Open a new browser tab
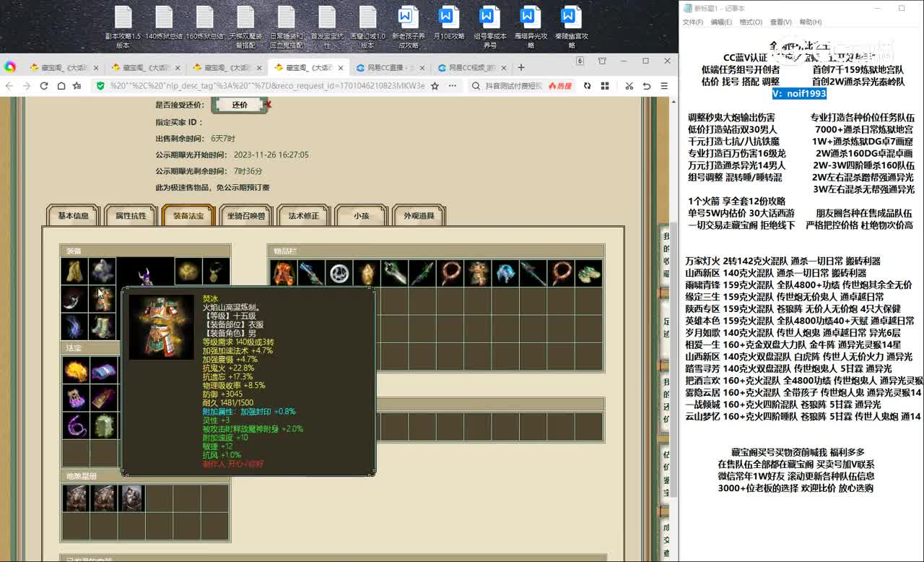This screenshot has height=562, width=924. 521,67
